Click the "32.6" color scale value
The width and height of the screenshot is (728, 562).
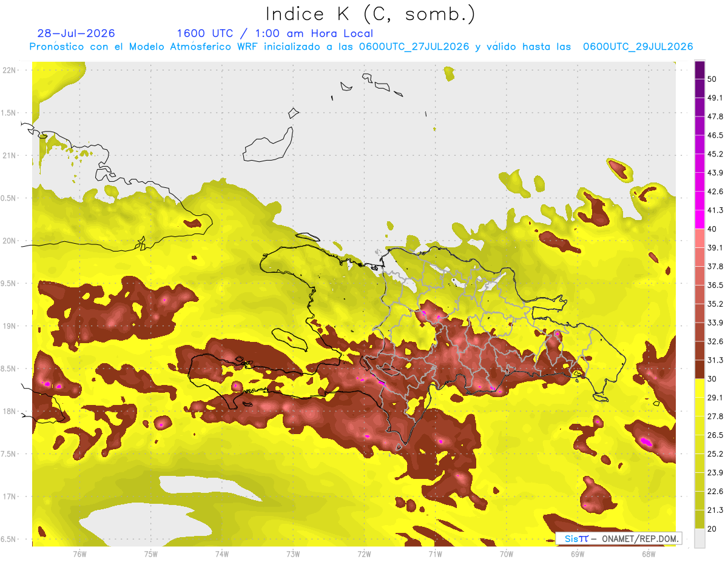(x=715, y=341)
